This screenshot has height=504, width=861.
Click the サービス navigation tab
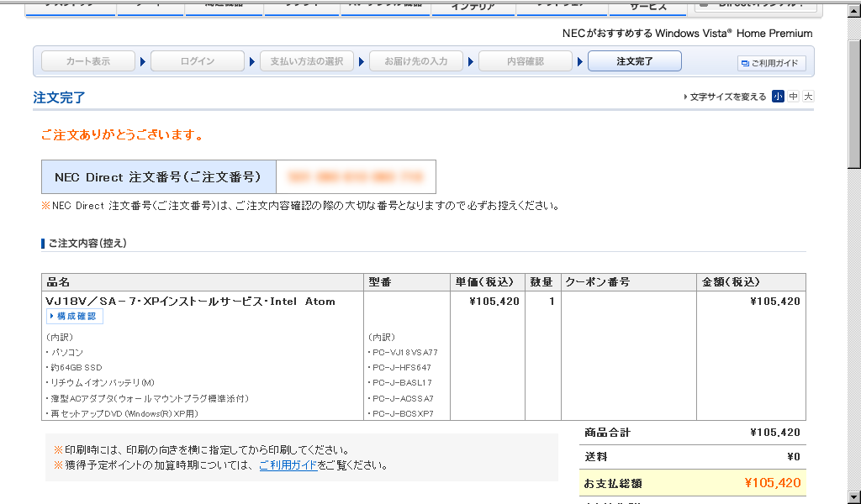pyautogui.click(x=648, y=7)
